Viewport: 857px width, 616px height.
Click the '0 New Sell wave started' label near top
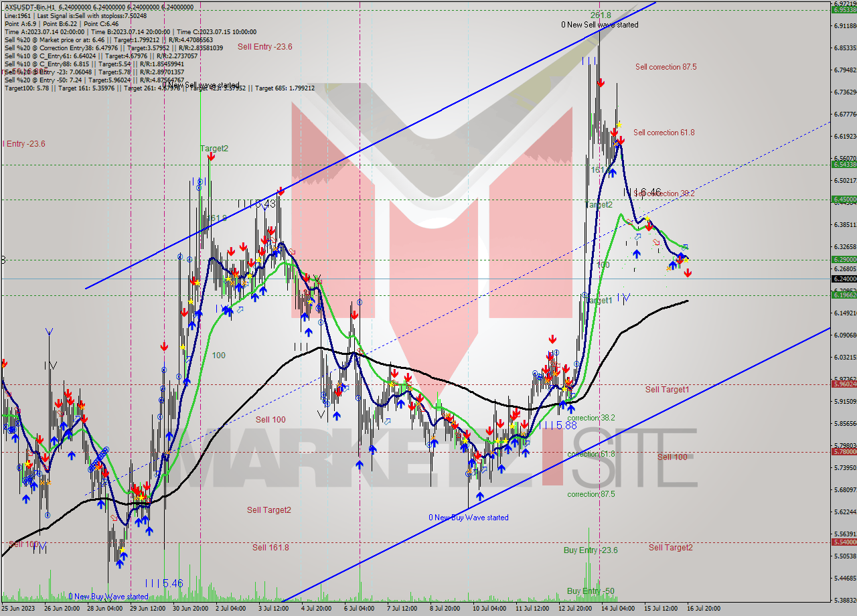click(599, 25)
